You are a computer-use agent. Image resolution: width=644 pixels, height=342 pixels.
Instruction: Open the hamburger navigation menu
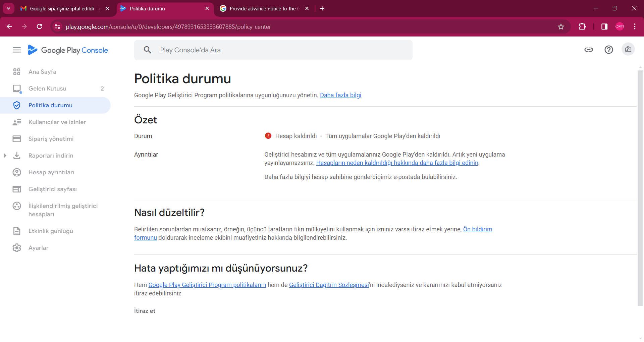(x=17, y=50)
